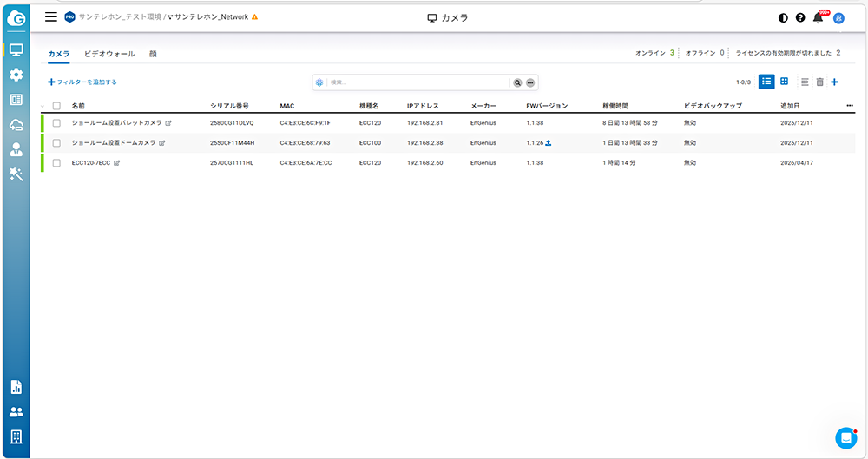Viewport: 868px width, 459px height.
Task: Click MAC address C4:E3:CE:68:79:63
Action: click(x=305, y=143)
